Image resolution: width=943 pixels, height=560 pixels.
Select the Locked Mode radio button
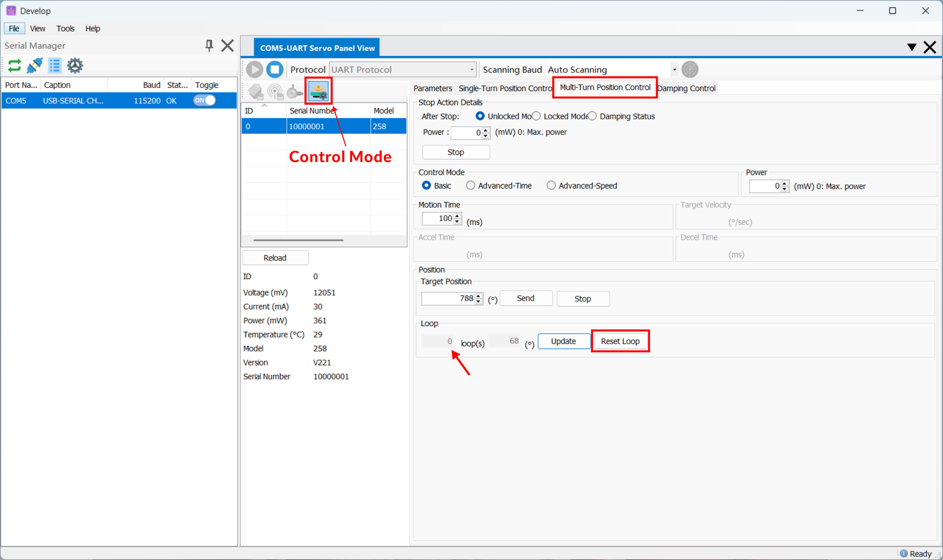(536, 116)
